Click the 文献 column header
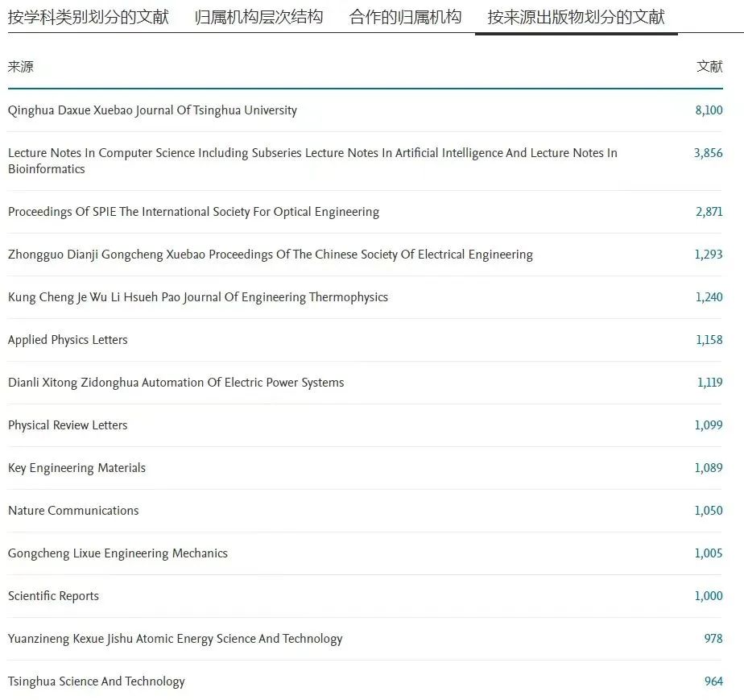744x700 pixels. 709,67
